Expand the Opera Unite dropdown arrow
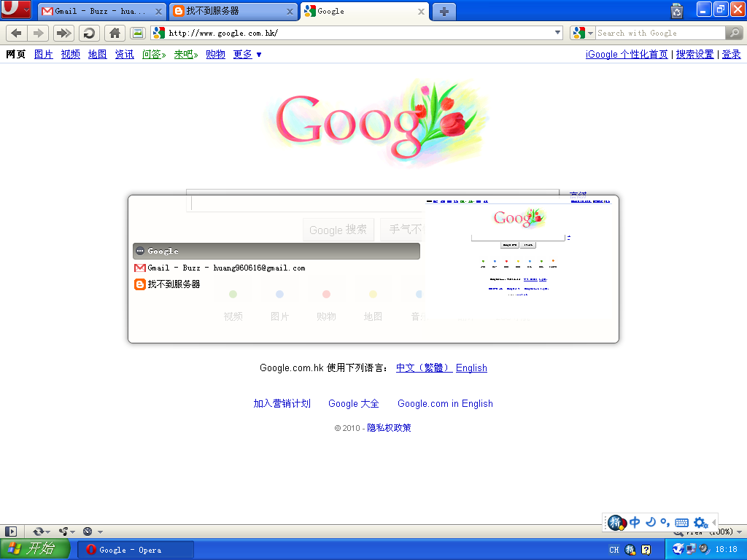 (72, 532)
